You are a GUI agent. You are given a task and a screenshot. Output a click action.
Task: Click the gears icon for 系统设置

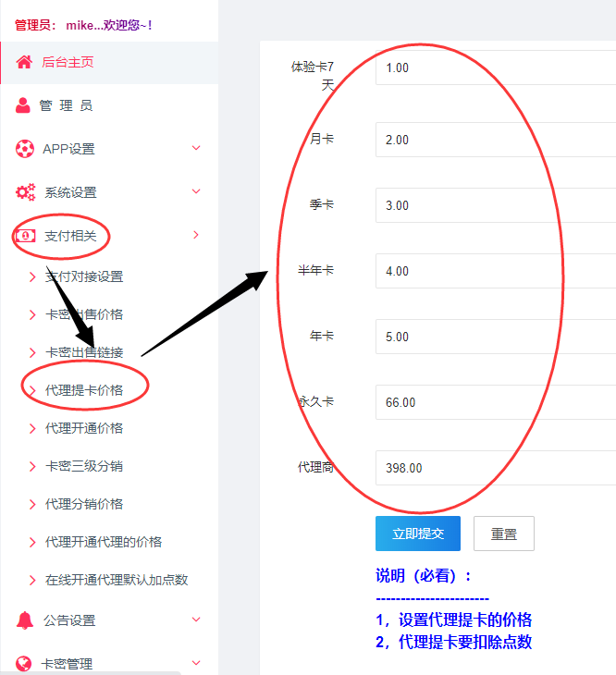tap(25, 192)
